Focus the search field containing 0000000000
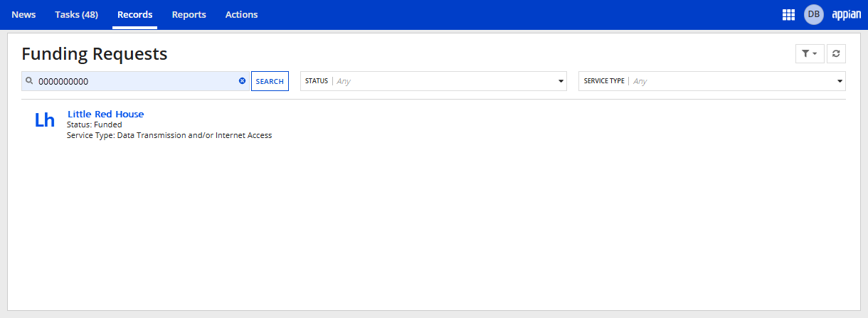This screenshot has height=318, width=868. tap(135, 81)
